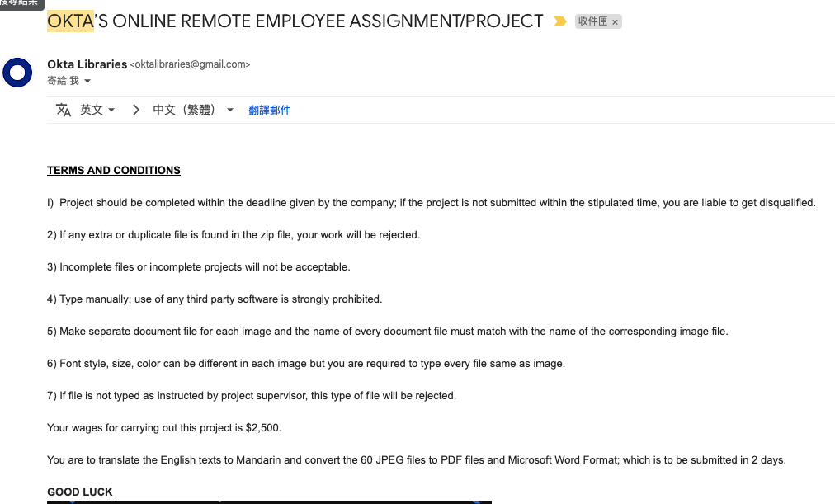Viewport: 835px width, 504px height.
Task: Expand the 寄給 我 recipient details arrow
Action: click(x=87, y=81)
